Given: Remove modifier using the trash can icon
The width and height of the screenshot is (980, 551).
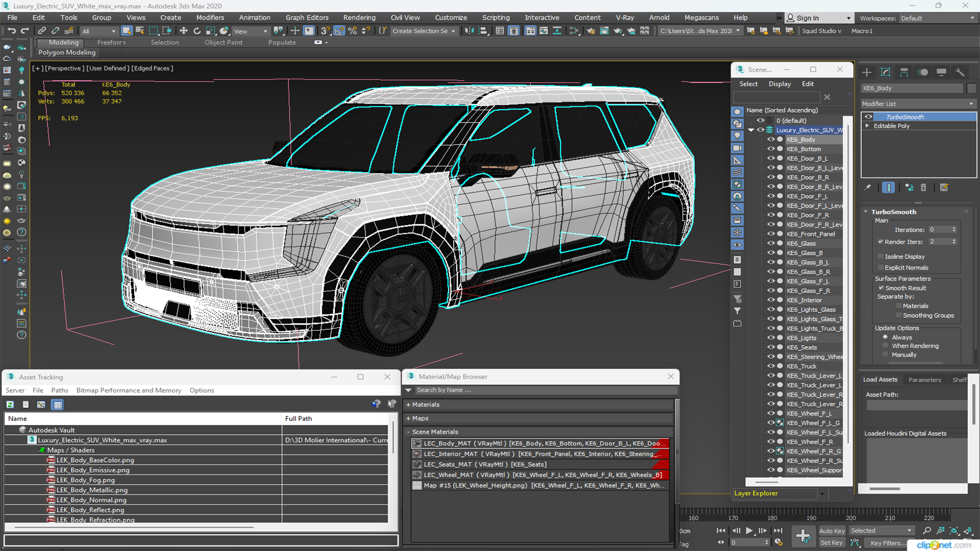Looking at the screenshot, I should click(x=923, y=188).
